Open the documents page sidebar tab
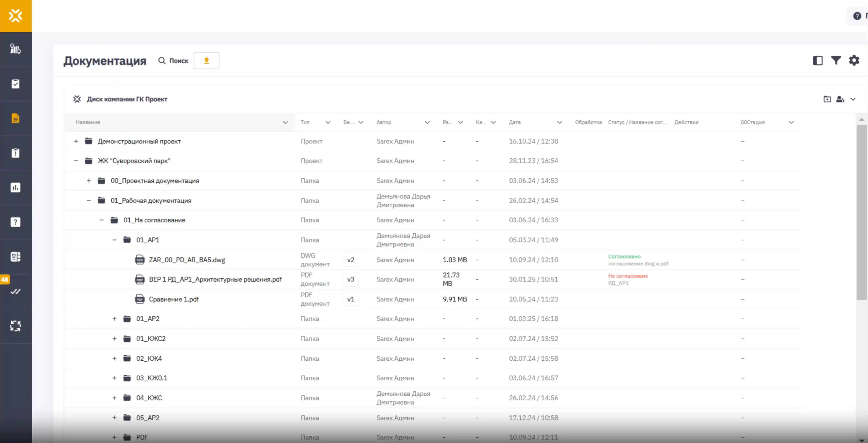The height and width of the screenshot is (443, 868). [15, 118]
